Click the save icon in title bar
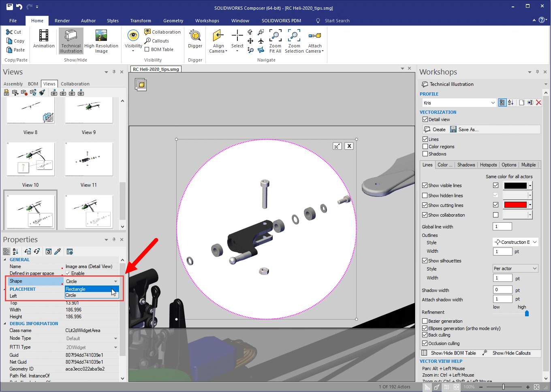Viewport: 551px width, 392px height. coord(10,6)
